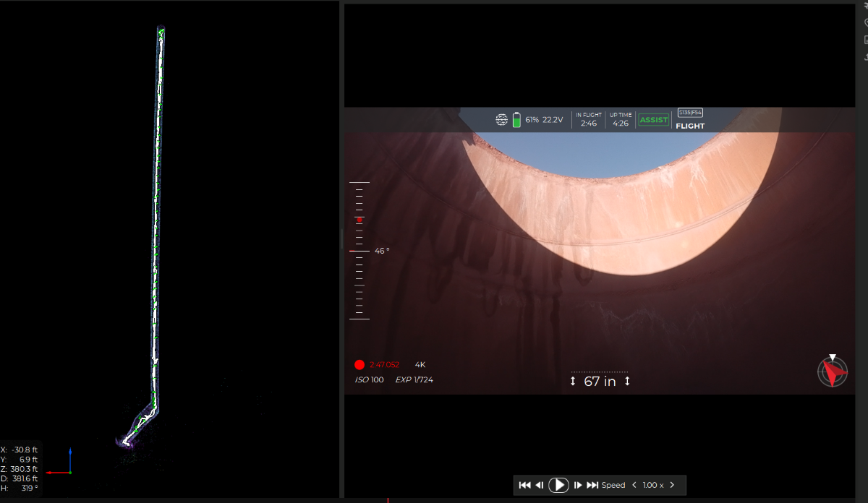This screenshot has height=503, width=868.
Task: Decrease playback speed with left chevron
Action: click(634, 485)
